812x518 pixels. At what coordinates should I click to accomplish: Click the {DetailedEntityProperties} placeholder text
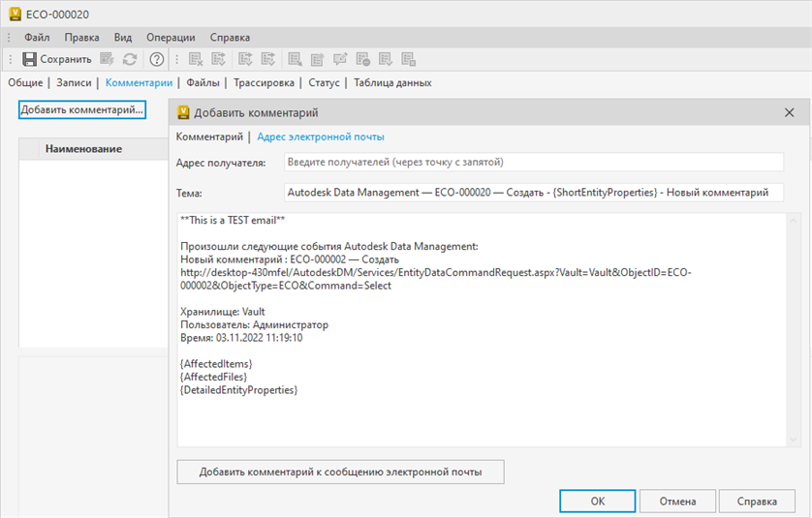point(238,389)
